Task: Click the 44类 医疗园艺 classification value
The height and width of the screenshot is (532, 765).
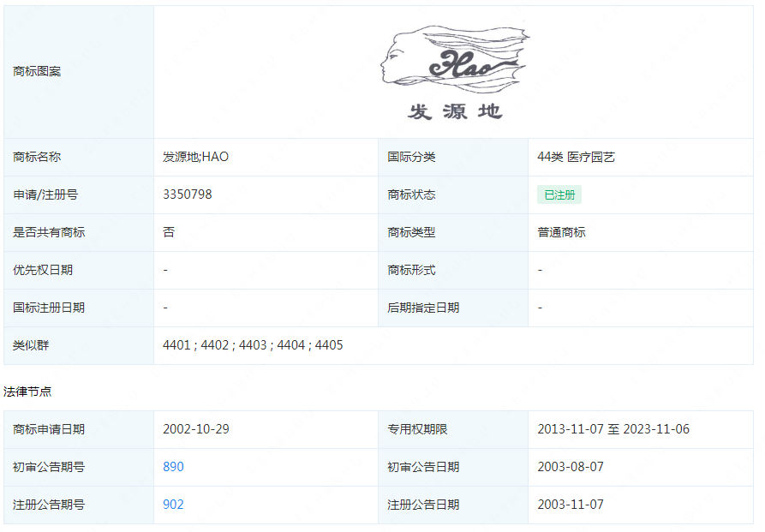Action: pos(577,157)
